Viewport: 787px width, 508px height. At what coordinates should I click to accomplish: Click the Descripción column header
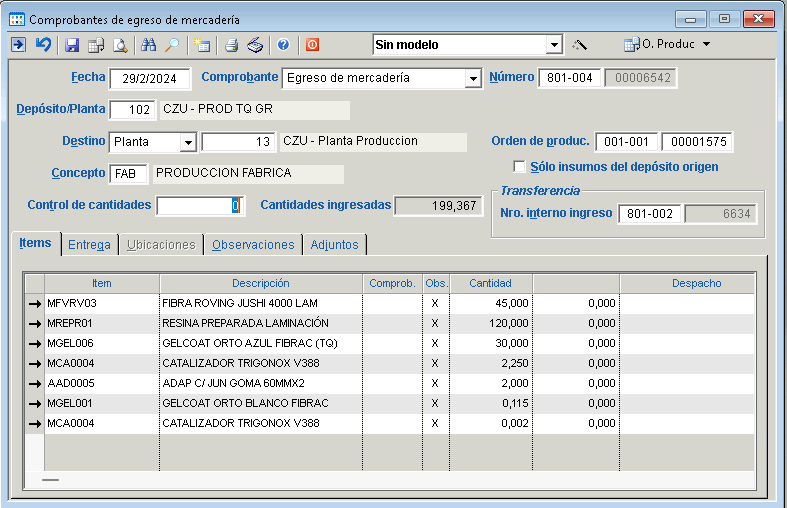point(260,283)
